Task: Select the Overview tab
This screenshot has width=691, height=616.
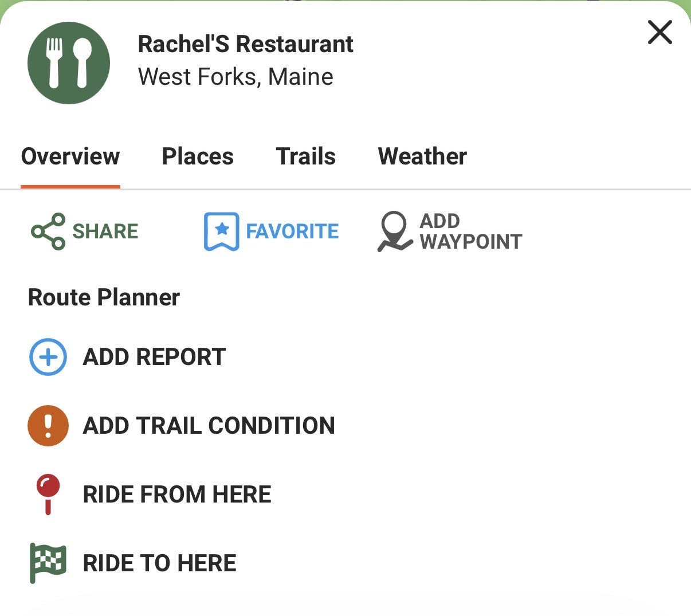Action: click(70, 156)
